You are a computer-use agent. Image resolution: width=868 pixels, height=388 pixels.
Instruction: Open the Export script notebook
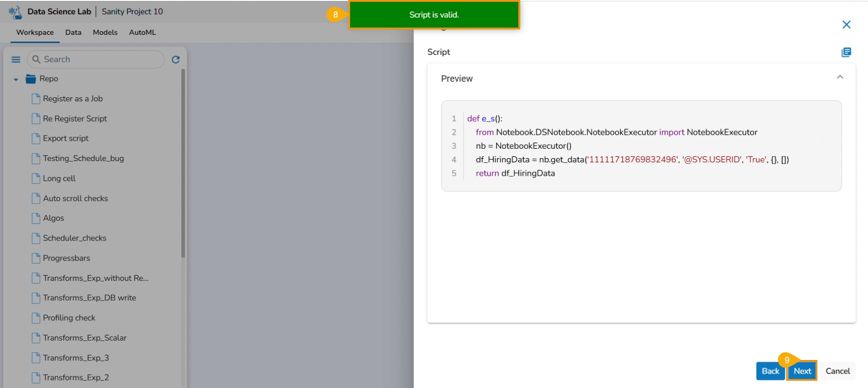point(66,138)
